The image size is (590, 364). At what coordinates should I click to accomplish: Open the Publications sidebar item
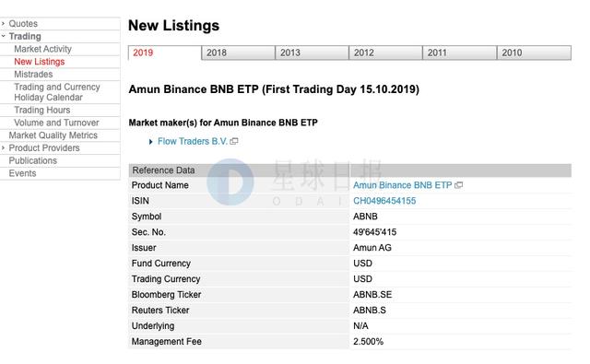[x=33, y=160]
